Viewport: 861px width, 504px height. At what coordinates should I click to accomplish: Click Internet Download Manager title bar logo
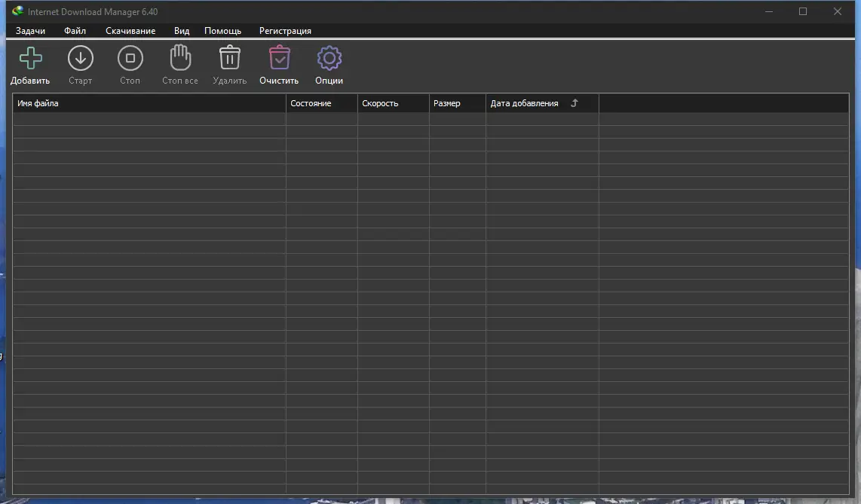tap(17, 11)
